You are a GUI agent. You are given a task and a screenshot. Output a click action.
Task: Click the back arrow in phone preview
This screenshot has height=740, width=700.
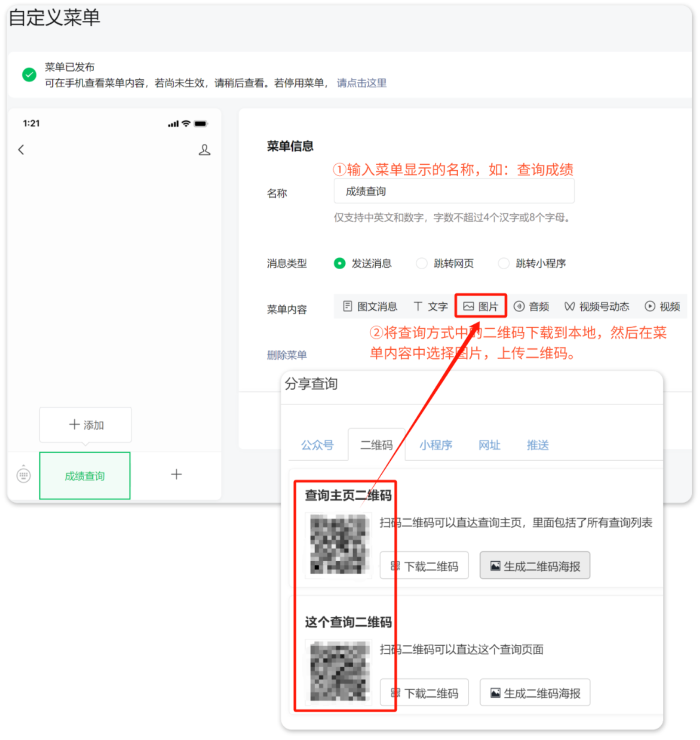coord(21,150)
